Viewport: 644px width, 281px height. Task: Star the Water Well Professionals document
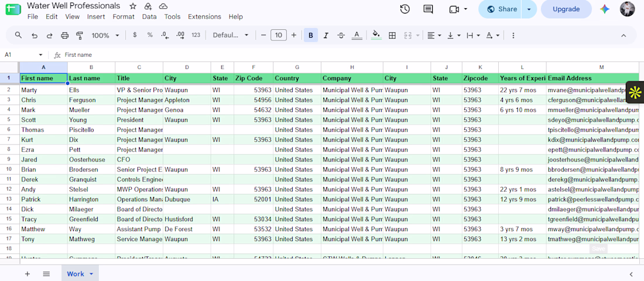pyautogui.click(x=133, y=6)
